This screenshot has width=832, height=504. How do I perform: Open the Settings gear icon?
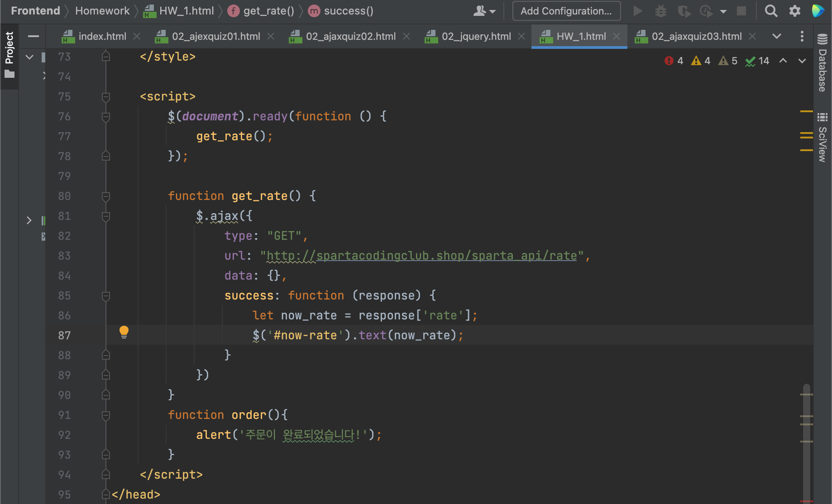tap(794, 11)
